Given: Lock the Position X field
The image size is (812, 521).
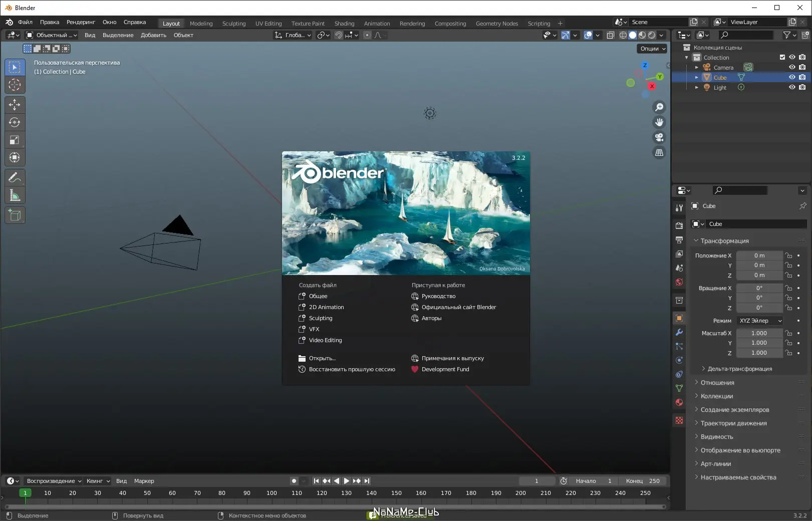Looking at the screenshot, I should coord(788,255).
